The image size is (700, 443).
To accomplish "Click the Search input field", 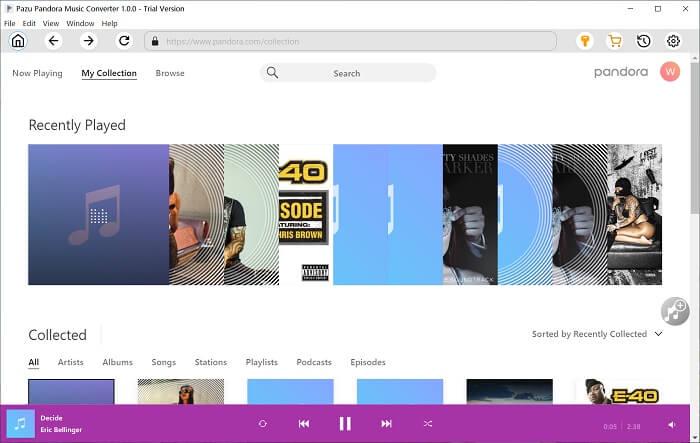I will pos(348,73).
